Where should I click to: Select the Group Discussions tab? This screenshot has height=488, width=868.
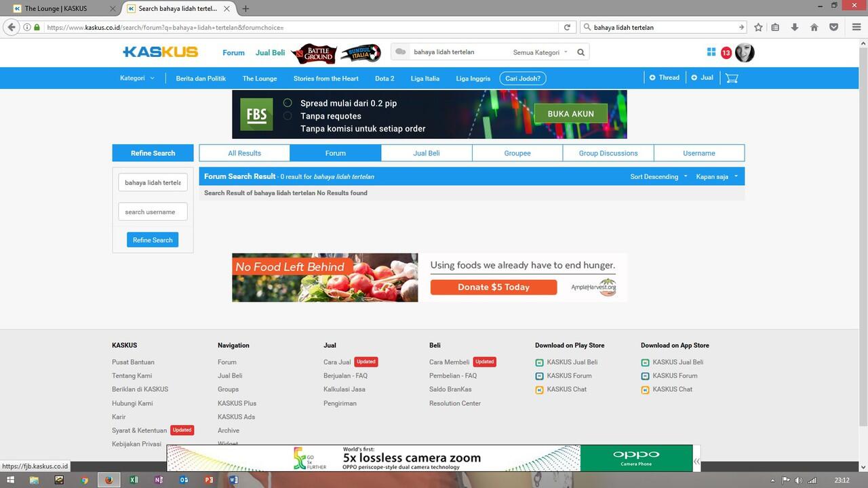point(608,153)
